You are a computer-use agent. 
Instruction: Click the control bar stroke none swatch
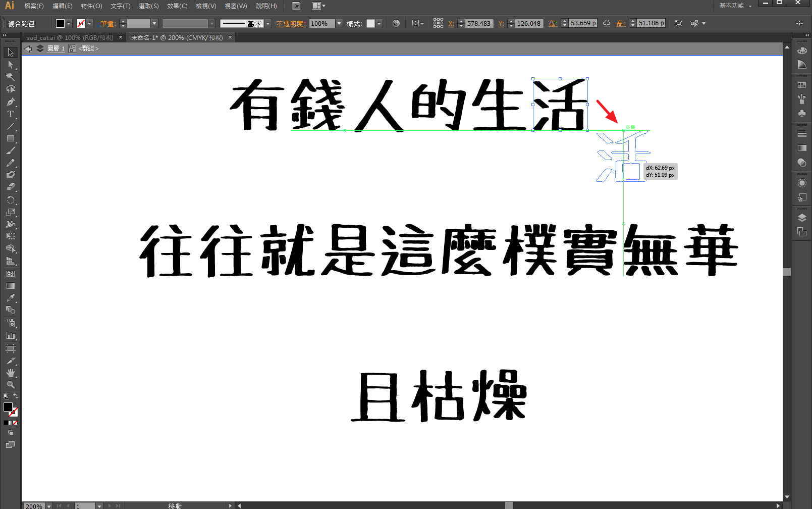click(81, 24)
